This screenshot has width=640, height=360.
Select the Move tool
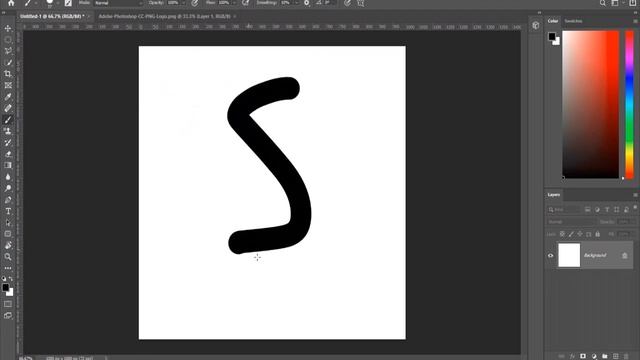tap(8, 28)
